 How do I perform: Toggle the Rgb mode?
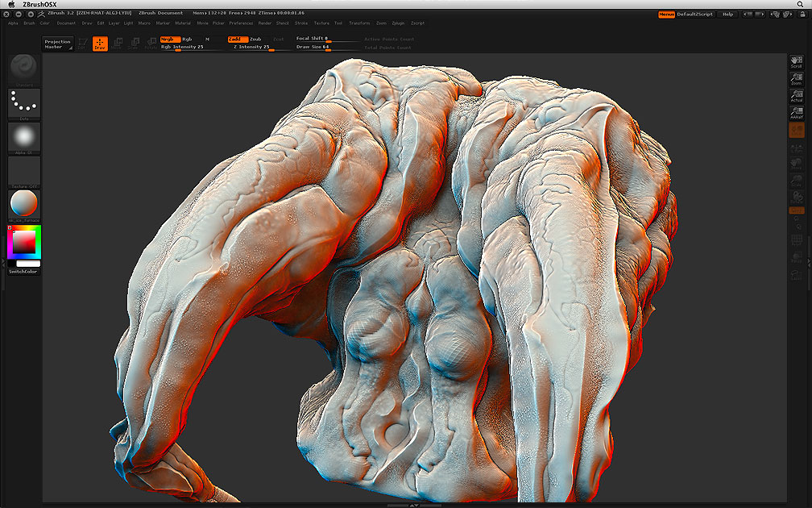pos(188,40)
